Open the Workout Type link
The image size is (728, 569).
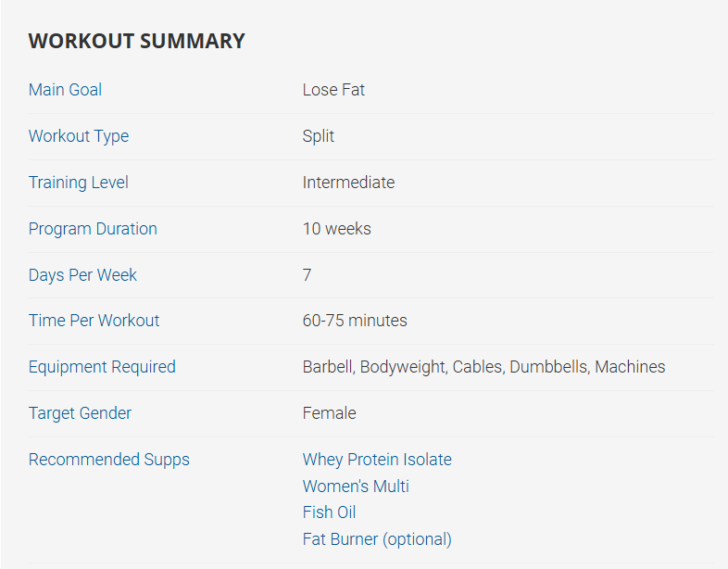[x=79, y=136]
